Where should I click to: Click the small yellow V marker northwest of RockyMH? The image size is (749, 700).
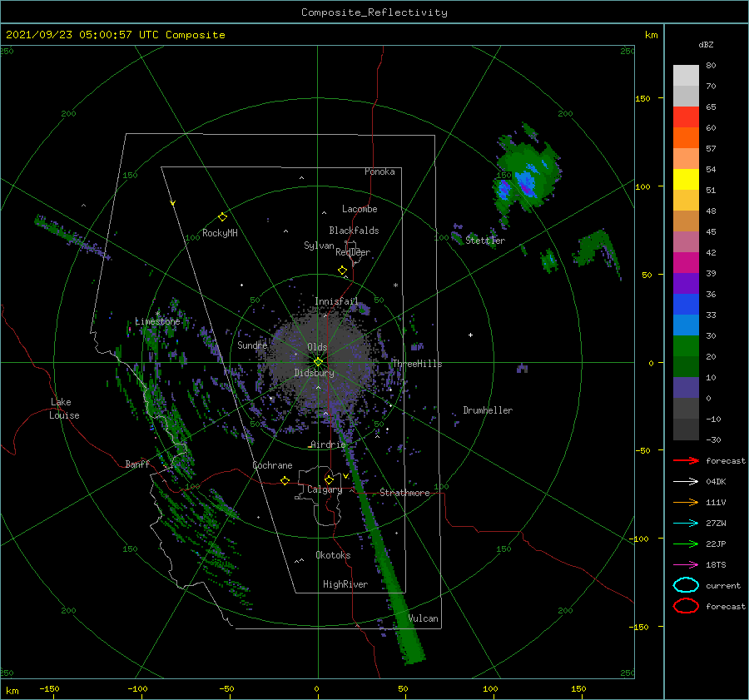coord(172,203)
